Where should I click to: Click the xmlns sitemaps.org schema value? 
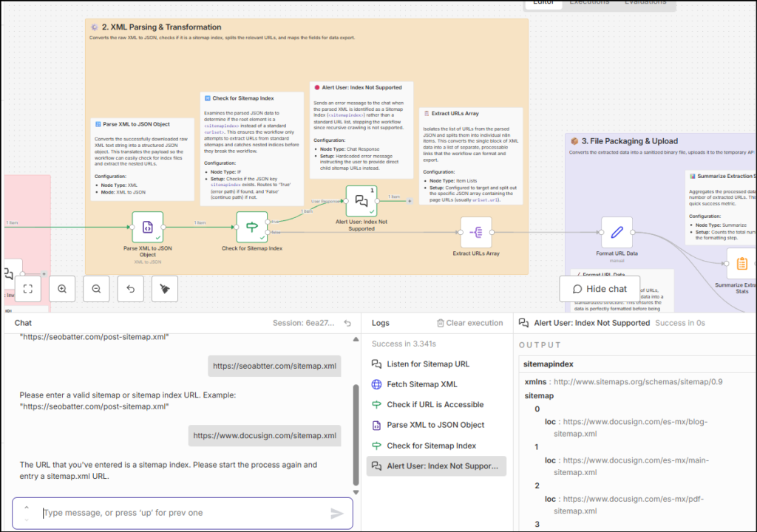(x=638, y=382)
